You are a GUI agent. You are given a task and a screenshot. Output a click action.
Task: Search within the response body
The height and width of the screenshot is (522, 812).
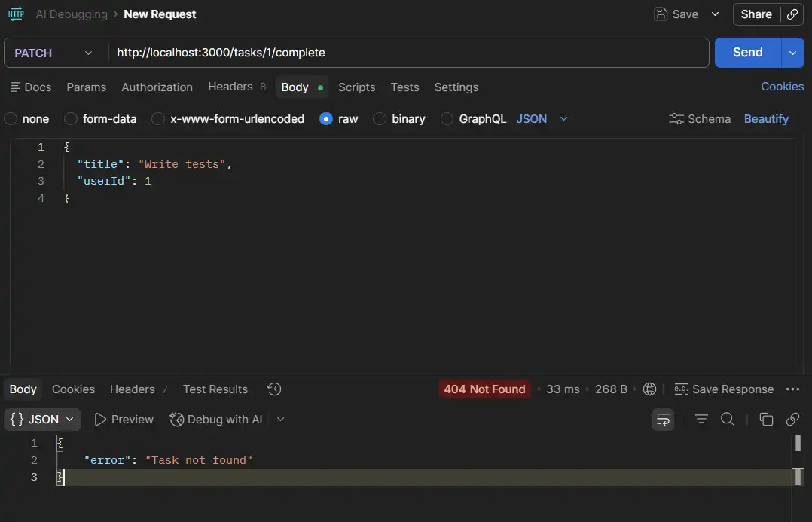tap(727, 420)
